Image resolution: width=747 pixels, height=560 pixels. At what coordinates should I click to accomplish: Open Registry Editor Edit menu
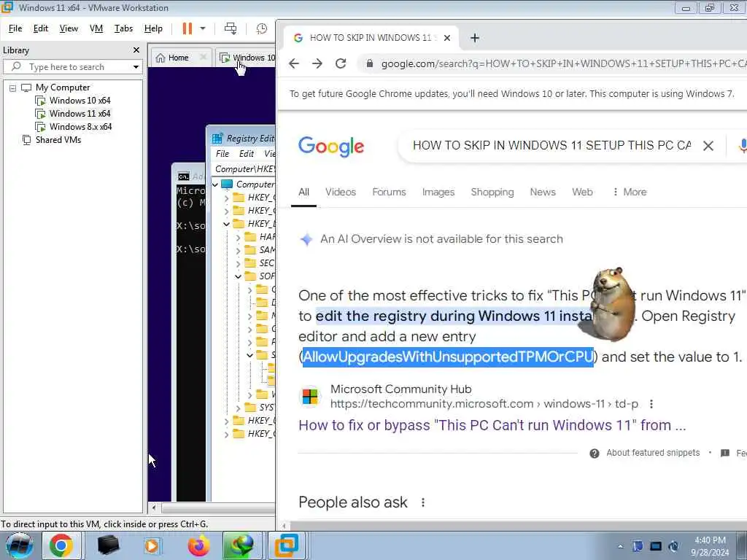pos(247,154)
